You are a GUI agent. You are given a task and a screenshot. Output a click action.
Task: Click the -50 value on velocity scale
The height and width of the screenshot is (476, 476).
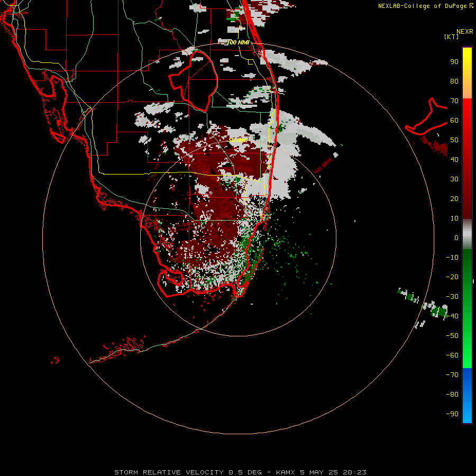point(452,336)
